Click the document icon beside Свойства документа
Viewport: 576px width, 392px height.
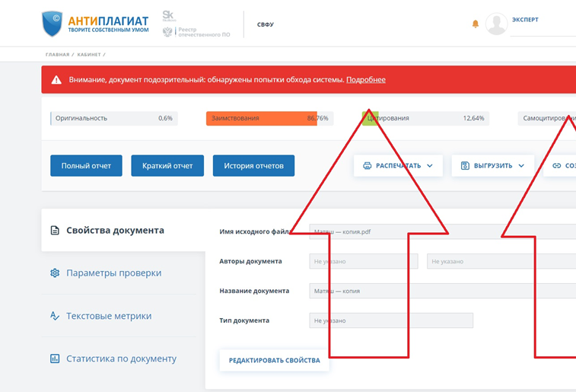click(55, 231)
